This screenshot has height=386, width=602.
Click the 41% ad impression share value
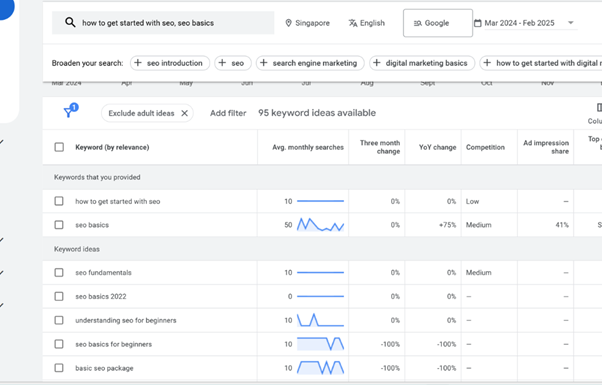[562, 225]
